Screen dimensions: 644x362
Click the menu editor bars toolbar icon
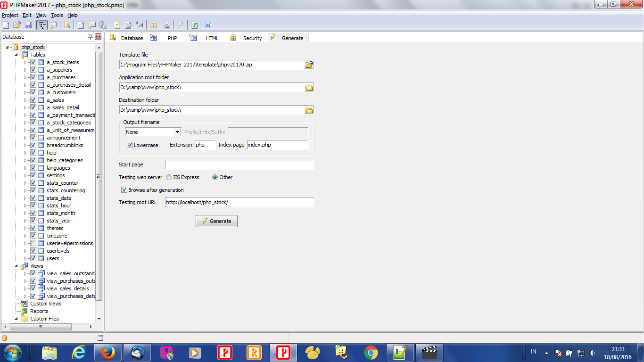(167, 25)
